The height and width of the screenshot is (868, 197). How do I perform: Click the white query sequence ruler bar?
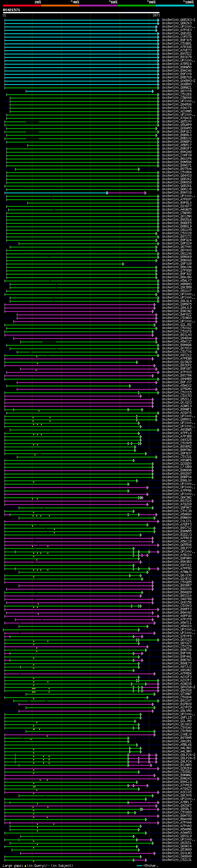(81, 13)
